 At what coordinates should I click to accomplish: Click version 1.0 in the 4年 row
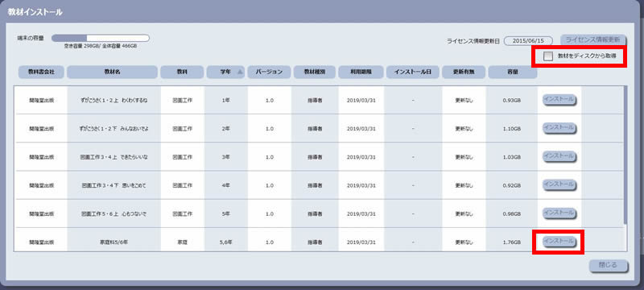[x=270, y=185]
